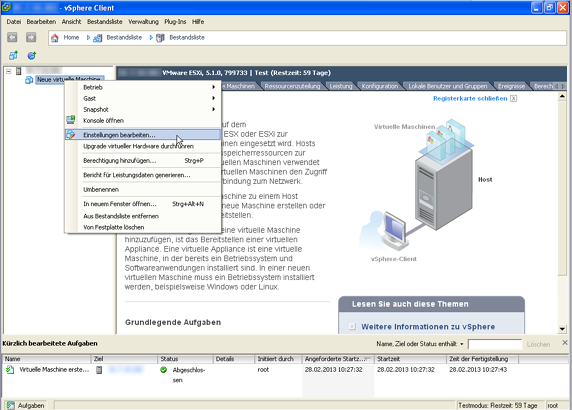Sort tasks by the Name column header
This screenshot has height=410, width=572.
coord(47,359)
